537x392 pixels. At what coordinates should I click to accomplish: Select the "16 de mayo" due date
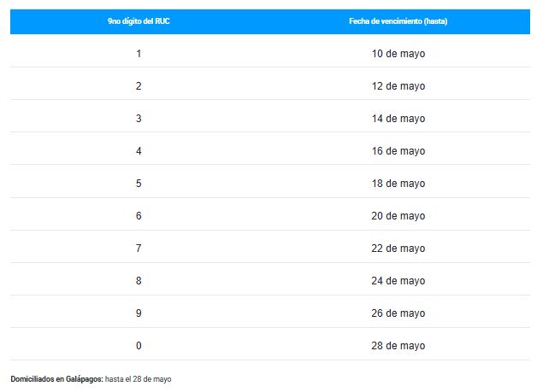click(398, 151)
